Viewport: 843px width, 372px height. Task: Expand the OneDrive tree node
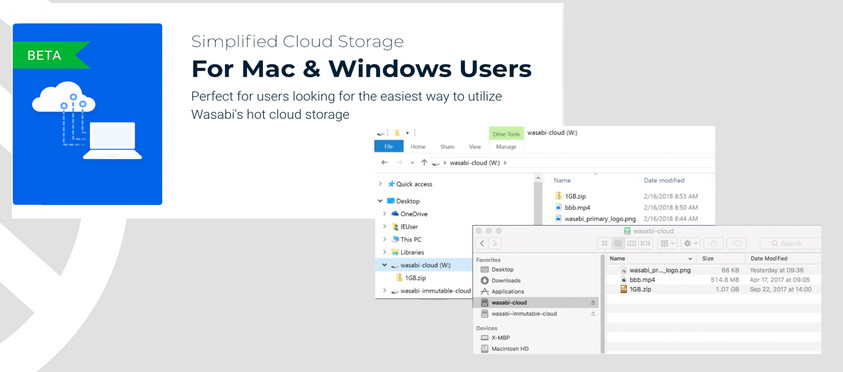coord(384,214)
